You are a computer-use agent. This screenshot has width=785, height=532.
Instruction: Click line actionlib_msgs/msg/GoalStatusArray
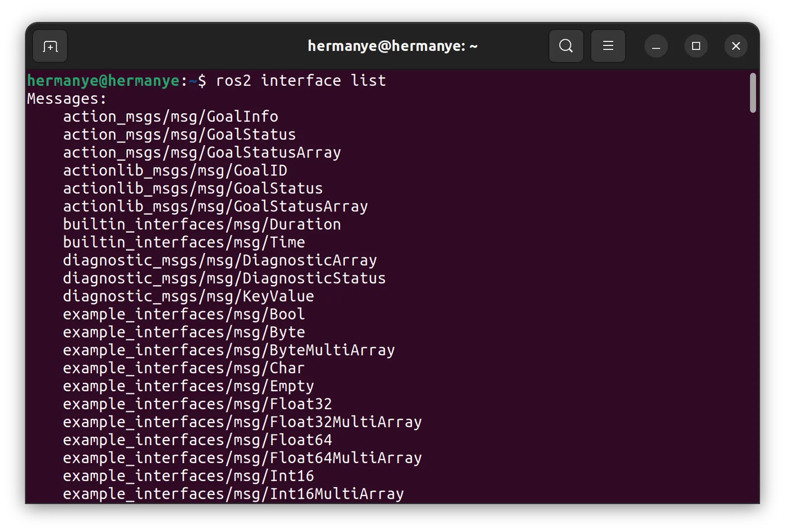215,206
